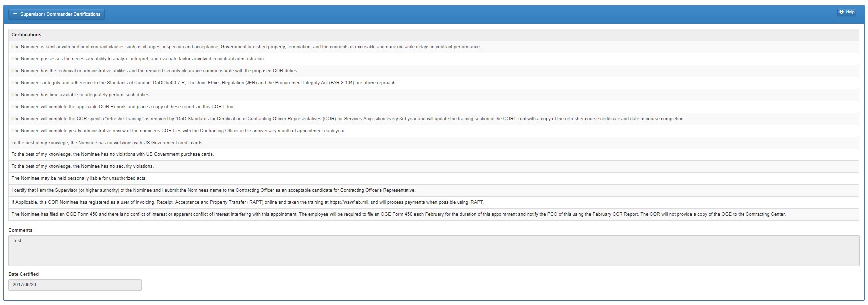
Task: Select the row about Standards of Conduct integrity
Action: pos(204,83)
